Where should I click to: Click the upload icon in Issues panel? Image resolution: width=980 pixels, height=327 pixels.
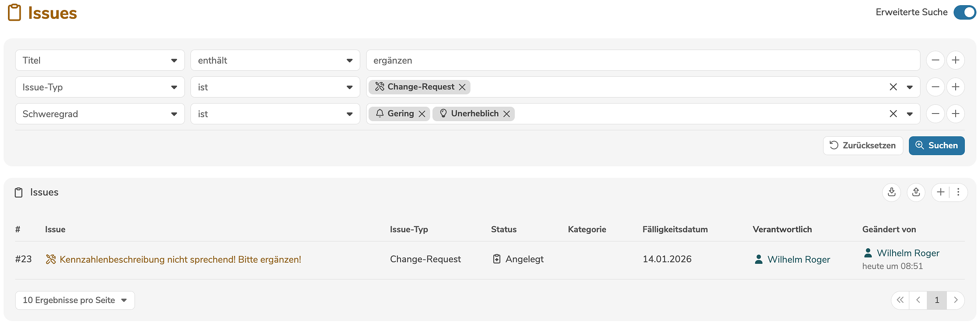coord(916,192)
